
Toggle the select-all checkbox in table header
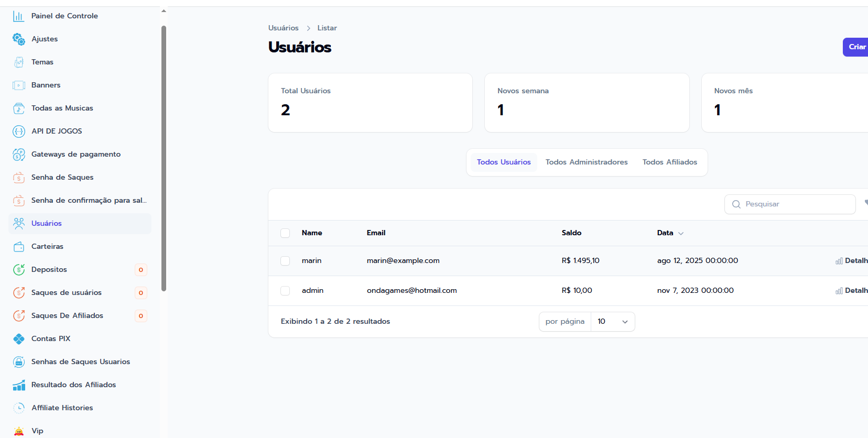click(285, 233)
